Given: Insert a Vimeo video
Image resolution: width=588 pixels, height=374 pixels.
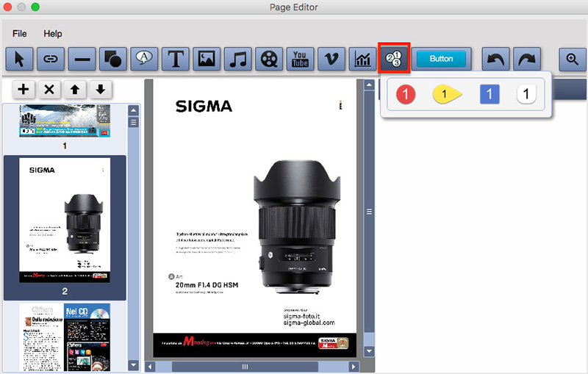Looking at the screenshot, I should click(331, 59).
